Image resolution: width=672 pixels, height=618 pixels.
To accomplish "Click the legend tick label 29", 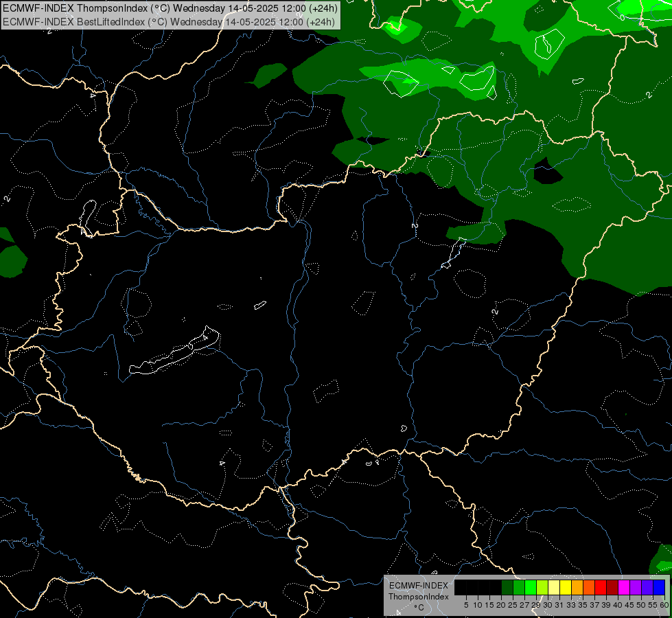I will coord(536,605).
